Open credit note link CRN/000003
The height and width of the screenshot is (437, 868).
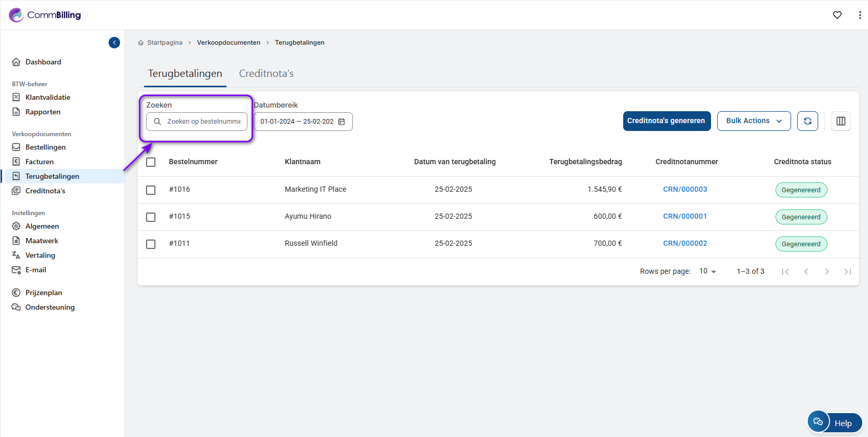coord(685,190)
